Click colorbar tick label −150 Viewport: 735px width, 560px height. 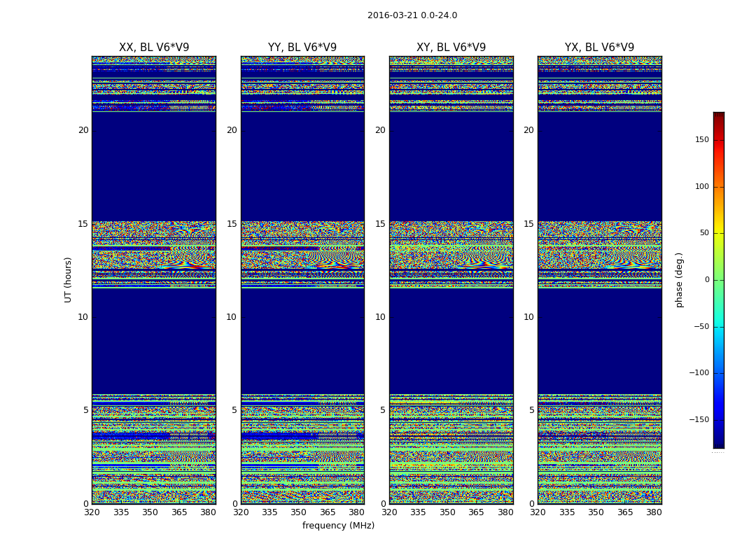coord(699,419)
